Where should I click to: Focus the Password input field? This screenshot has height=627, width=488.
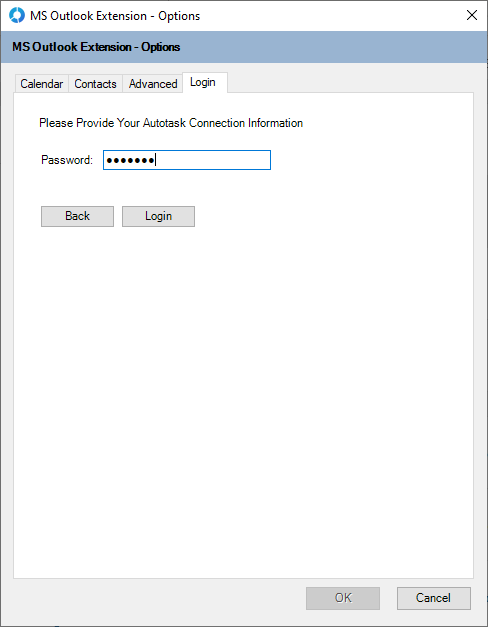(187, 160)
